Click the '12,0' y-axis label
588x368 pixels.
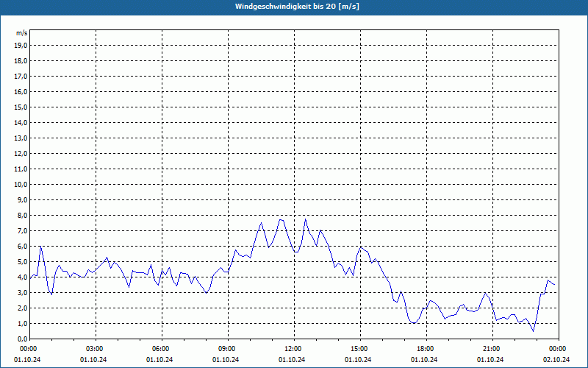[x=21, y=153]
